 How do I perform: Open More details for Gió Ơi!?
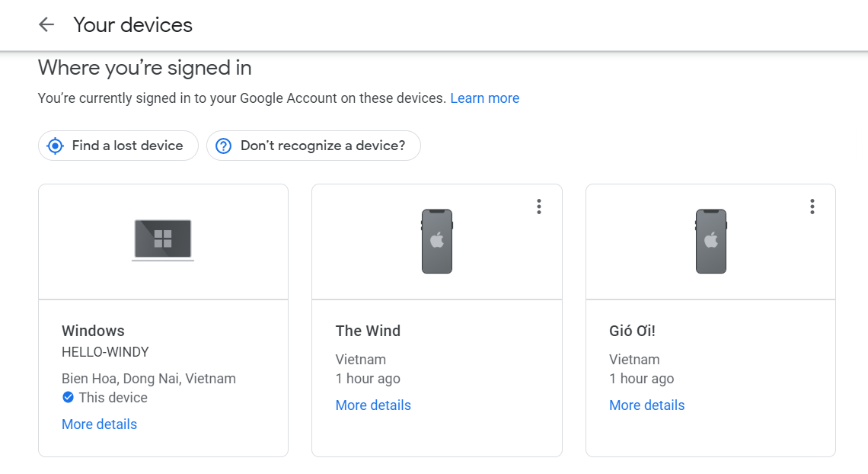pos(646,405)
